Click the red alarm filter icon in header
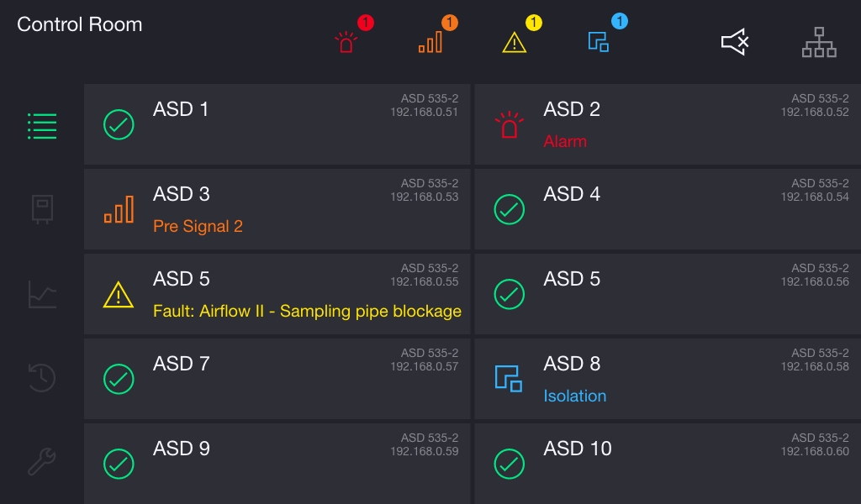 point(346,42)
